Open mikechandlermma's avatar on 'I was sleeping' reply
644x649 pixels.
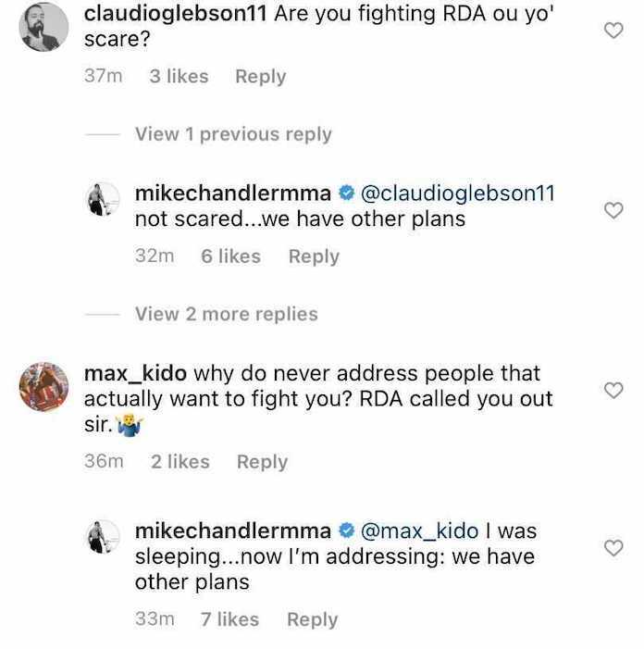coord(104,537)
